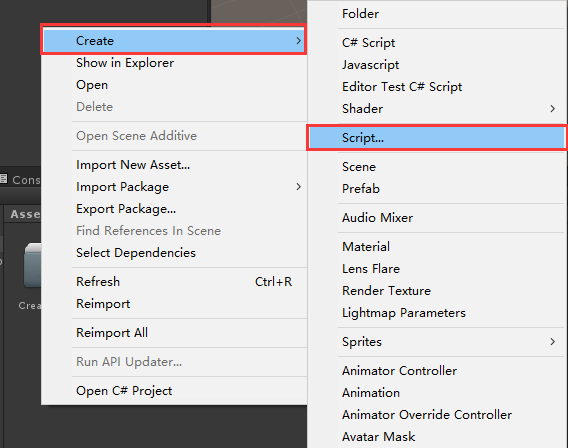Choose Select Dependencies

[136, 253]
